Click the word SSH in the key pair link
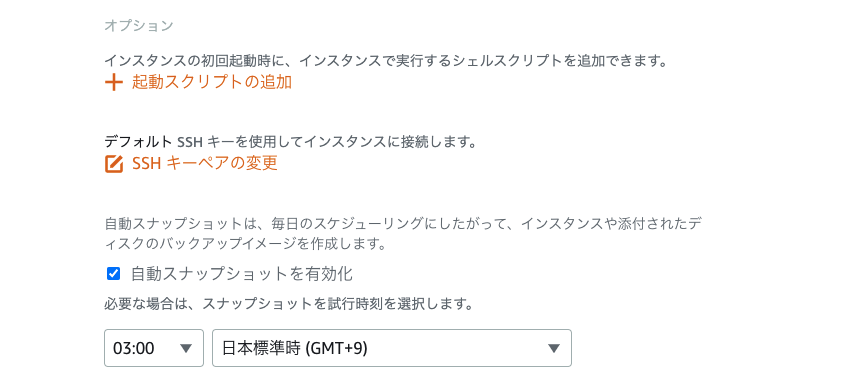This screenshot has width=842, height=391. (x=147, y=163)
